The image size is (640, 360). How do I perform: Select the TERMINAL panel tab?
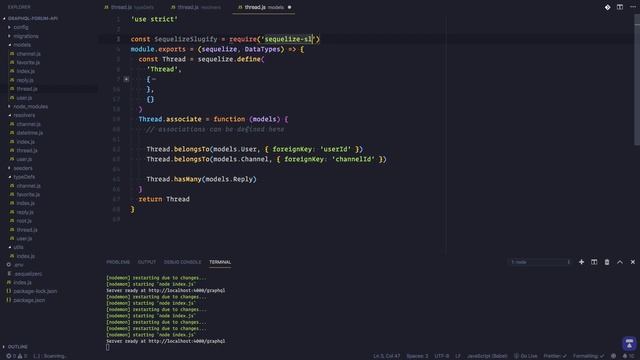coord(220,262)
